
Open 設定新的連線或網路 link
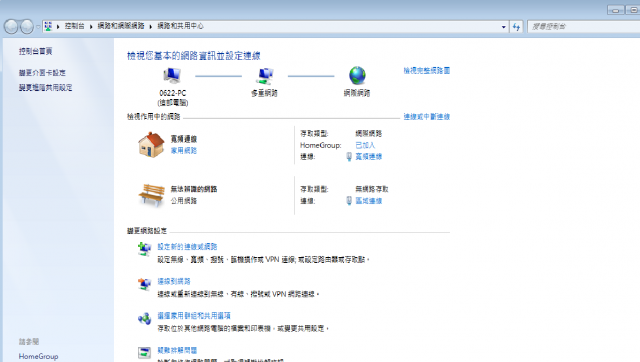pos(187,247)
